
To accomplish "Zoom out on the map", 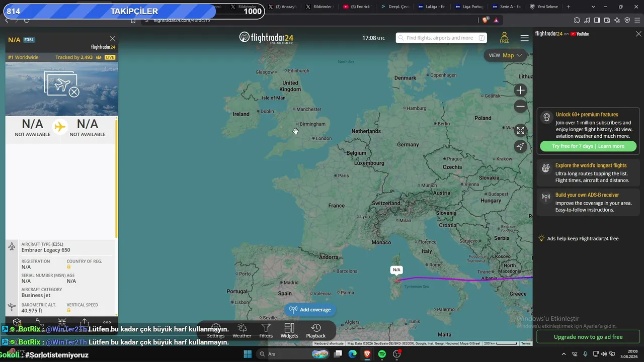I will click(520, 106).
